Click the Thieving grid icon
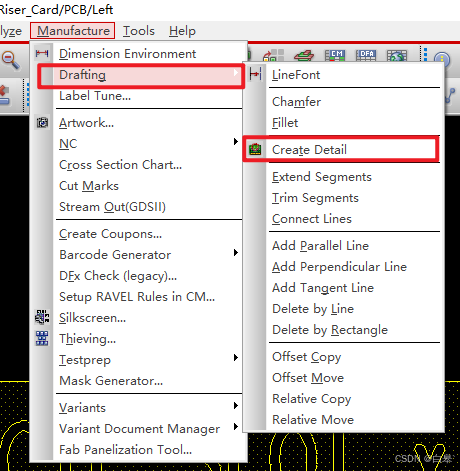This screenshot has height=471, width=460. 42,338
